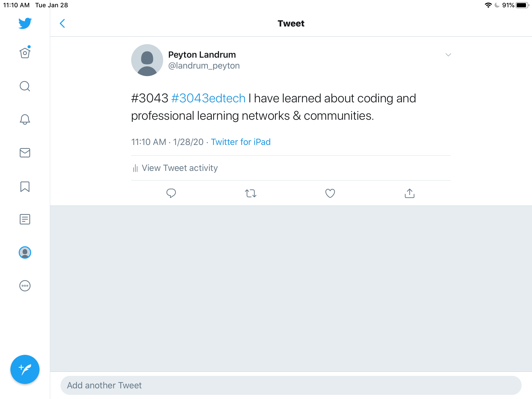Retweet Peyton Landrum's tweet

pos(251,193)
